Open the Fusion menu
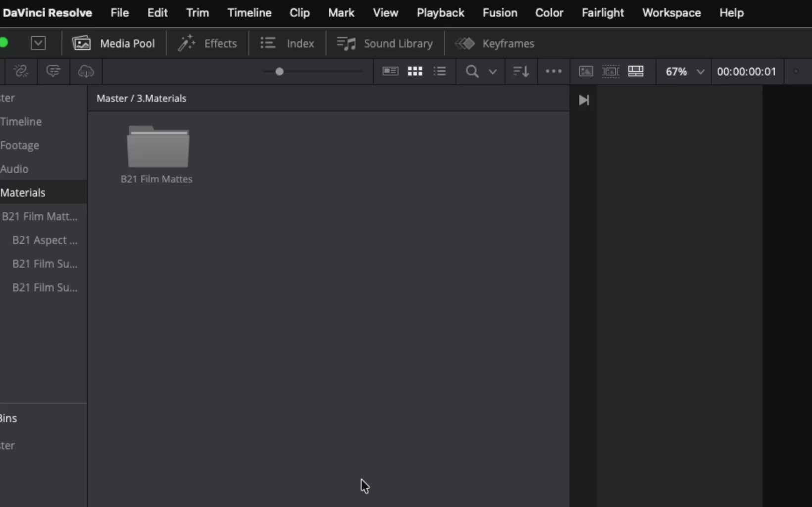The image size is (812, 507). coord(500,13)
